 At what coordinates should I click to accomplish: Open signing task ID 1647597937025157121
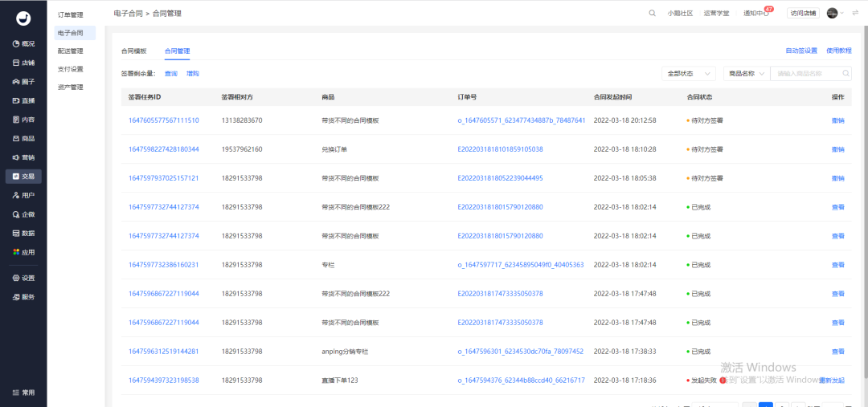click(164, 178)
